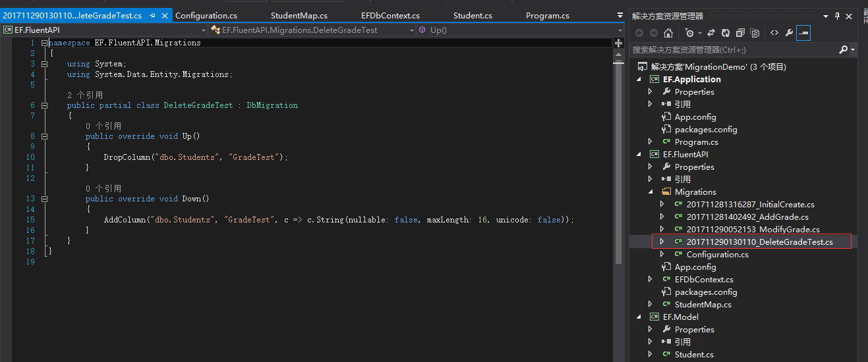Click the editor split window icon
868x362 pixels.
tap(618, 43)
